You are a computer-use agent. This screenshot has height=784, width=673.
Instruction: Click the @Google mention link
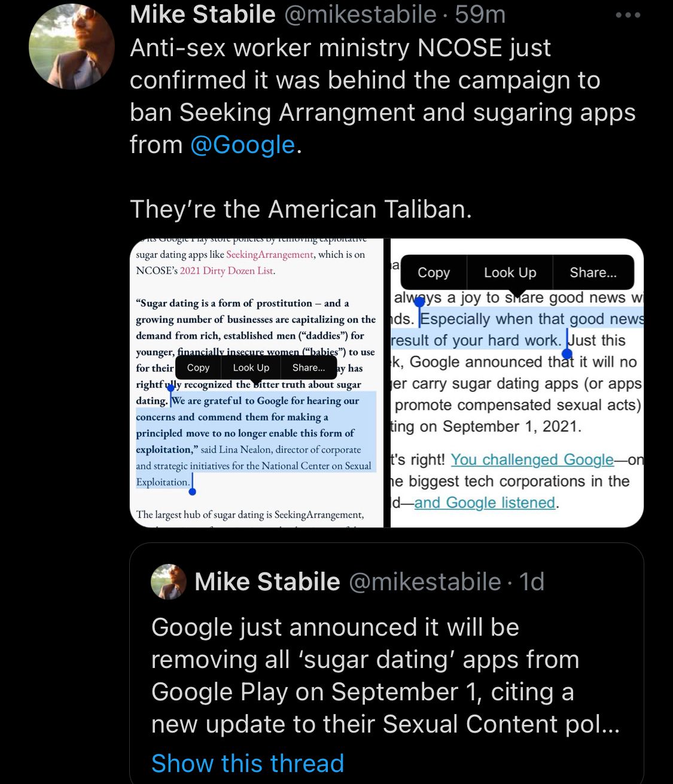click(242, 145)
